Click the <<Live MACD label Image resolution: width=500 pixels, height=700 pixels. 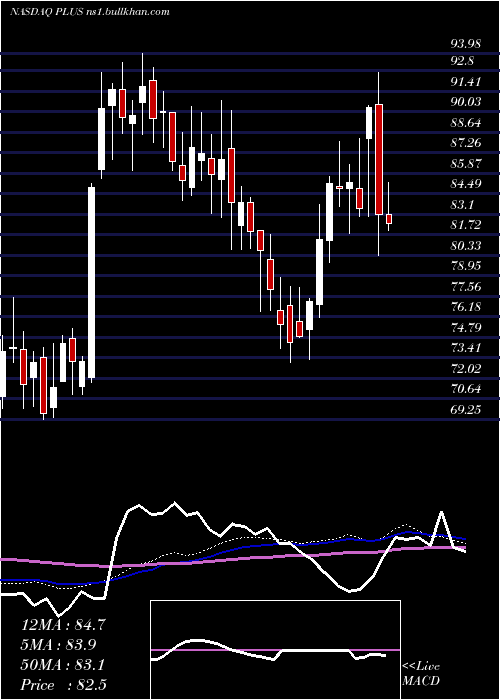click(421, 674)
